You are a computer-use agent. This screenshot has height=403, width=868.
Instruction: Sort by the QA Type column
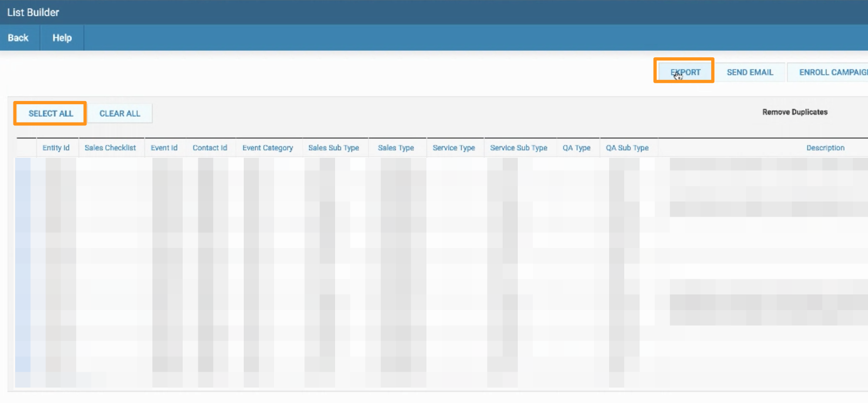[x=576, y=147]
